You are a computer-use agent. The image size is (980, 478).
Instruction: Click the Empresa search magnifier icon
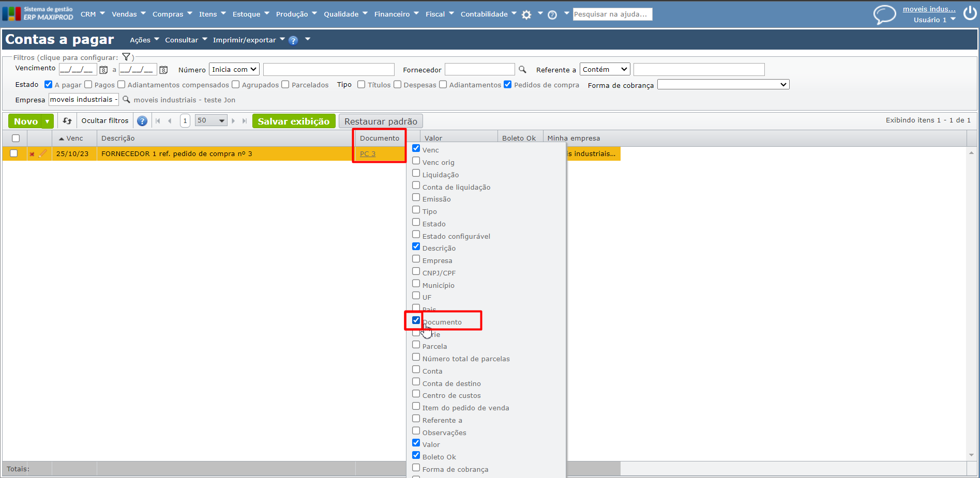coord(126,99)
